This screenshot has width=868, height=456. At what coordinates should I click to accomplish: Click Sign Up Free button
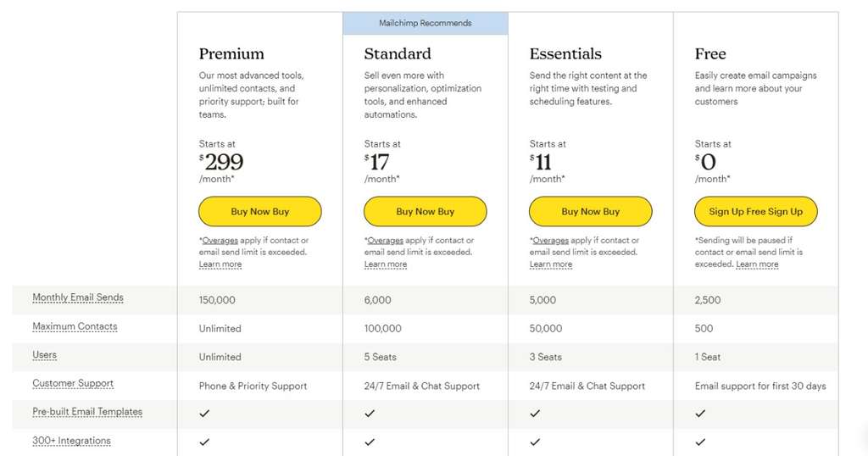(x=755, y=211)
